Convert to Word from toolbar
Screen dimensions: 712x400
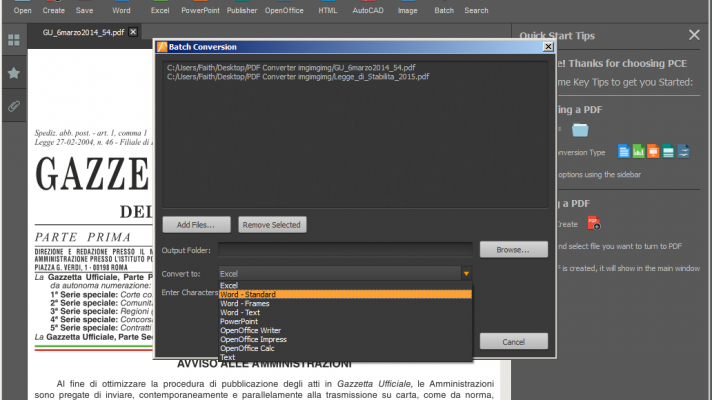pos(121,8)
